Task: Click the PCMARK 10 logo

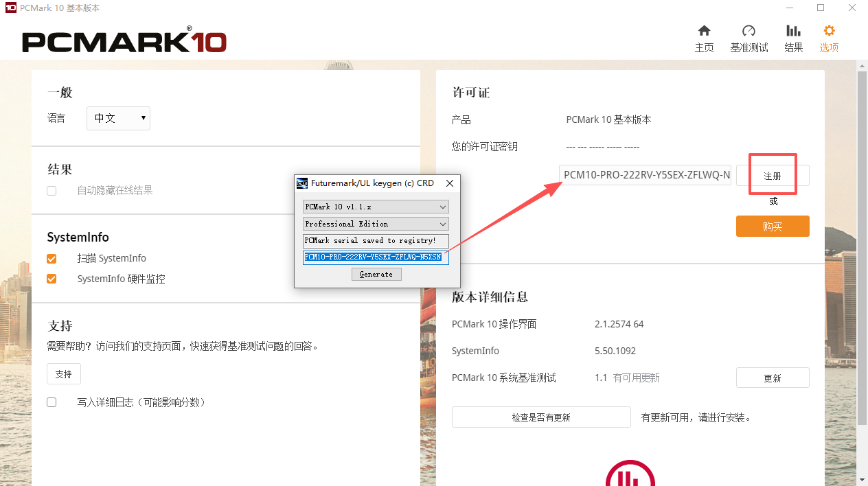Action: [124, 41]
